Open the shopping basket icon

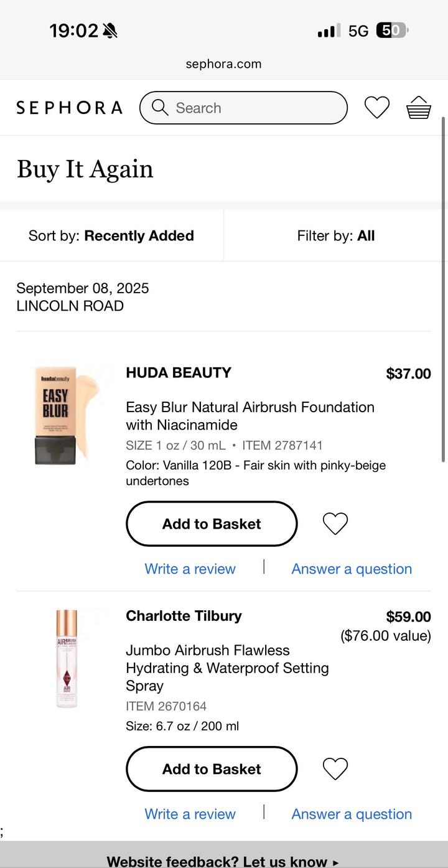pos(419,108)
